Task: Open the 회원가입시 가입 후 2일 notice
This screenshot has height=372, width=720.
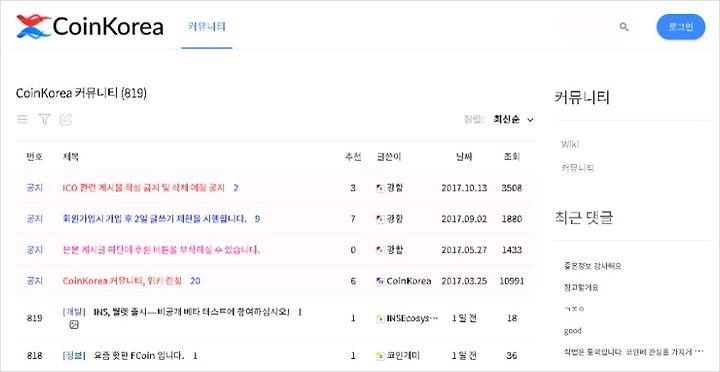Action: click(154, 219)
